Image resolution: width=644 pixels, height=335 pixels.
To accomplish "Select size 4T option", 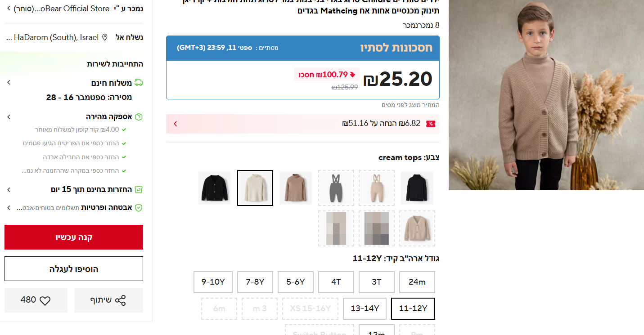I will click(x=336, y=282).
